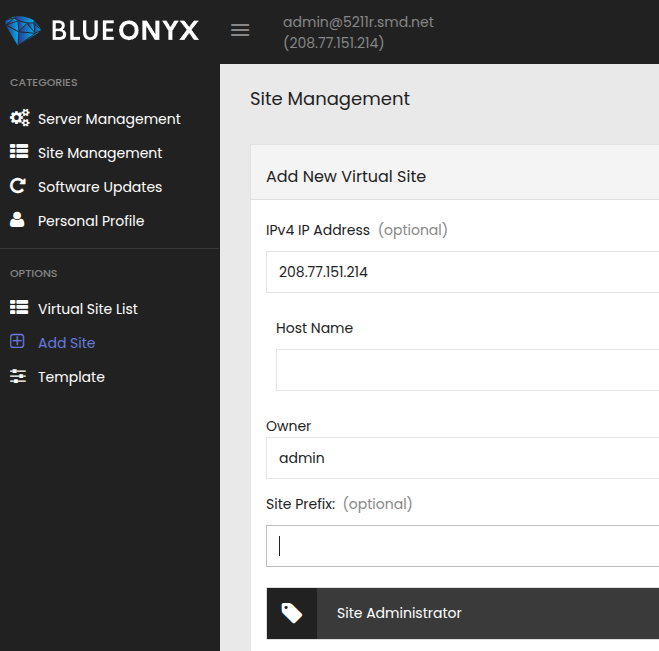The image size is (659, 651).
Task: Click the Site Management list icon
Action: [19, 152]
